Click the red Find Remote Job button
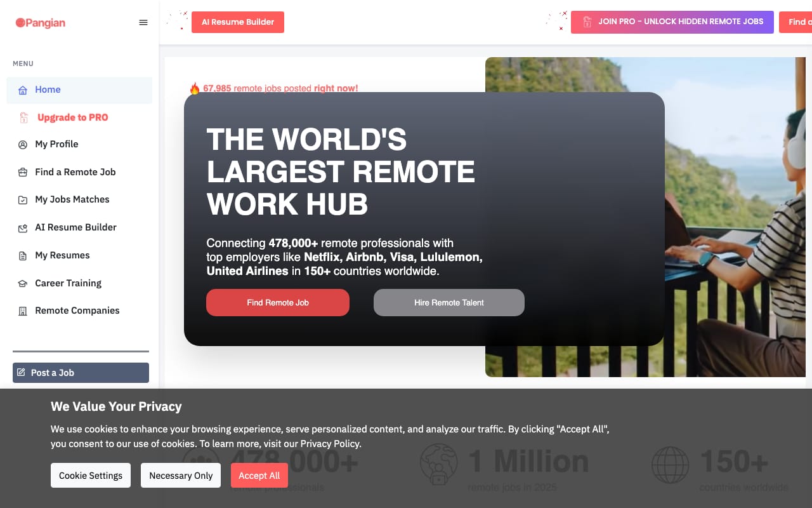The width and height of the screenshot is (812, 508). tap(278, 302)
